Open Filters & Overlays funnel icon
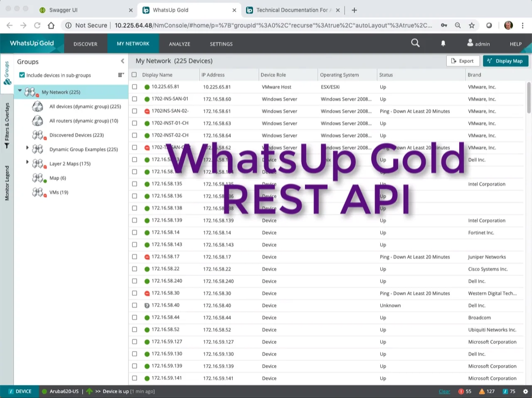The width and height of the screenshot is (532, 398). point(7,146)
